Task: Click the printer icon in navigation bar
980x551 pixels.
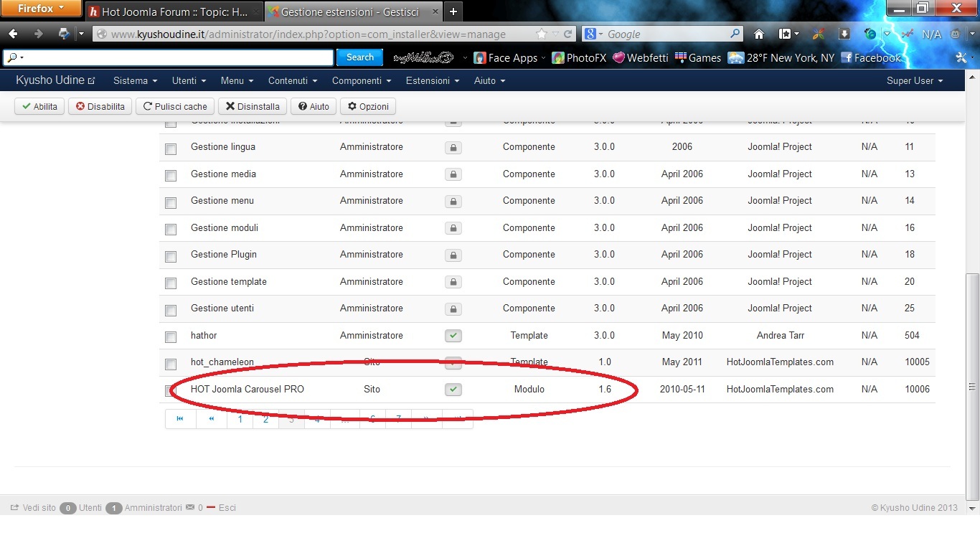Action: [x=64, y=34]
